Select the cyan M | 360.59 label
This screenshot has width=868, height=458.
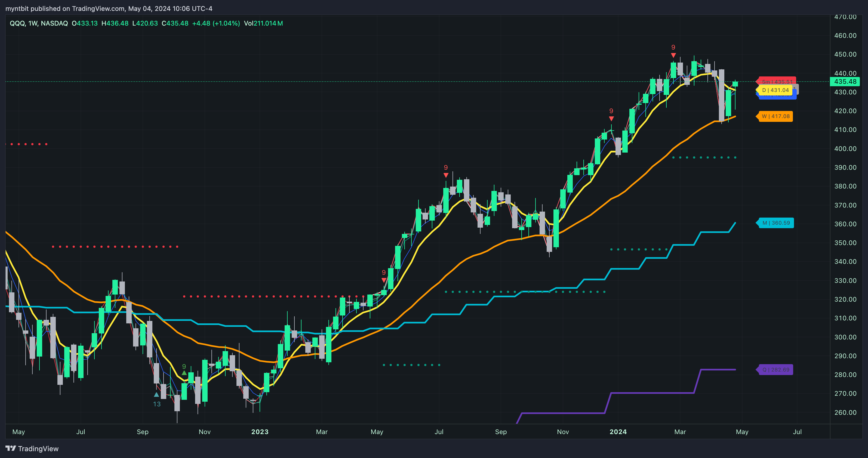click(775, 223)
